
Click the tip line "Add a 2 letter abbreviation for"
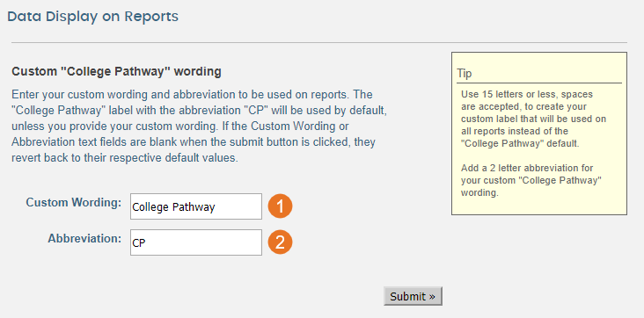pyautogui.click(x=527, y=169)
